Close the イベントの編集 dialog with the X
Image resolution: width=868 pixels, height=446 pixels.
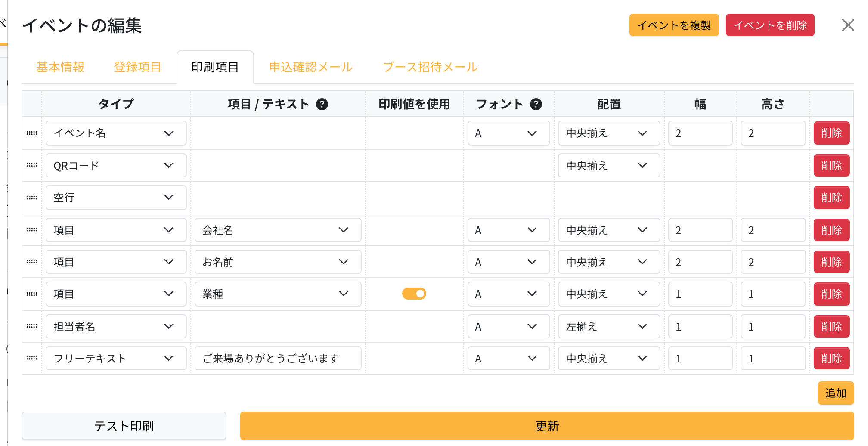848,25
